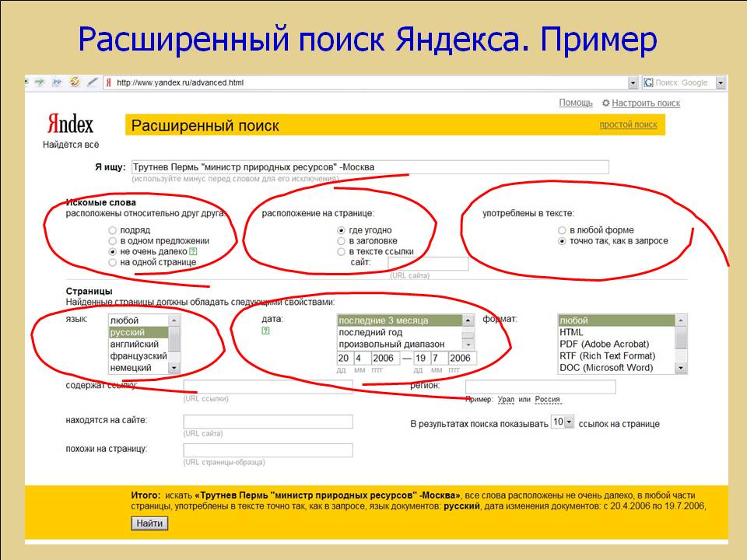Click the language list scrollbar thumb
This screenshot has height=560, width=747.
pos(174,338)
